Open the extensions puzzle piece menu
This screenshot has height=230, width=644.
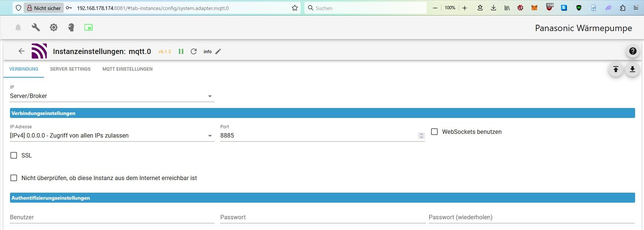(x=623, y=8)
